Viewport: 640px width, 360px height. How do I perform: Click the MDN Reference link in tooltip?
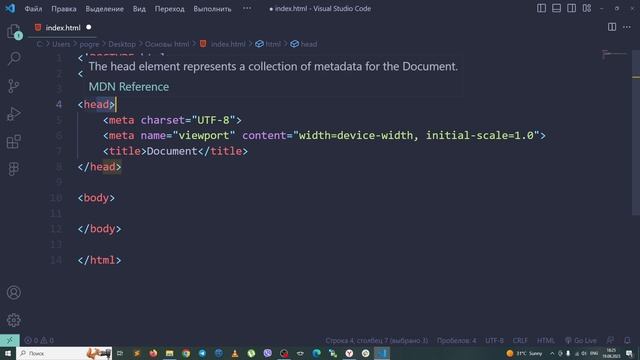[x=129, y=87]
